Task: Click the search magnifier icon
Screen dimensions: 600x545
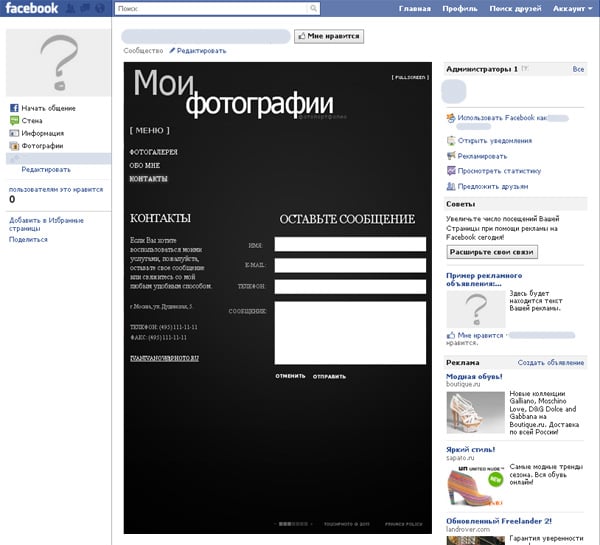Action: click(313, 8)
